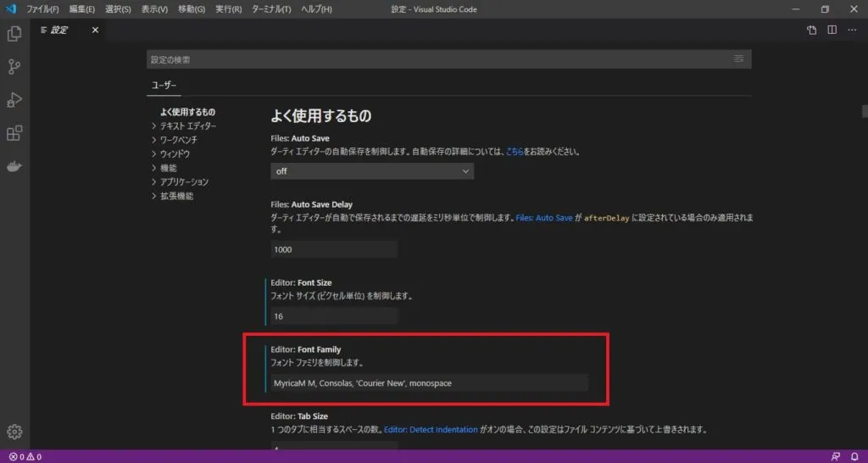
Task: Select the ユーザー settings tab
Action: (164, 86)
